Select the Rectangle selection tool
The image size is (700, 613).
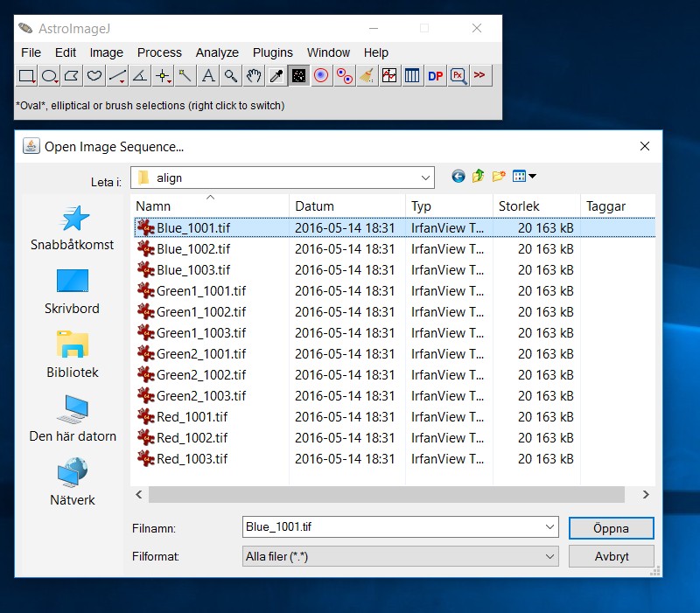[27, 75]
